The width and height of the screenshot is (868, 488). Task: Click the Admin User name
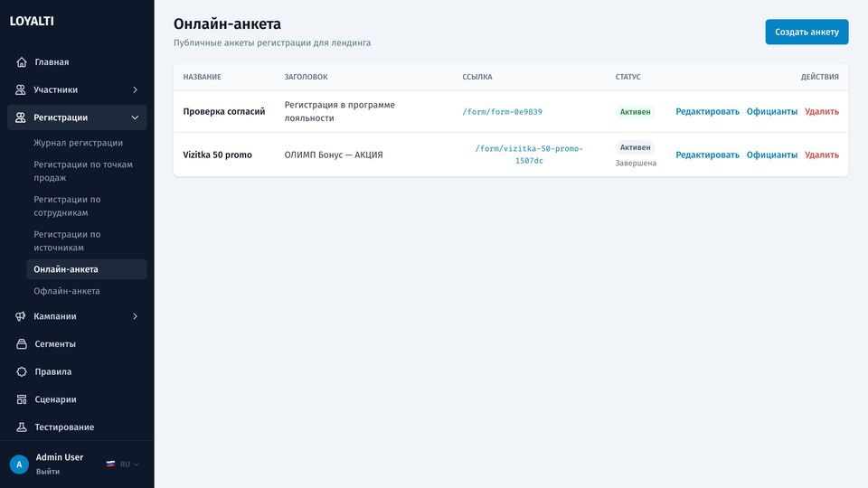click(x=60, y=457)
